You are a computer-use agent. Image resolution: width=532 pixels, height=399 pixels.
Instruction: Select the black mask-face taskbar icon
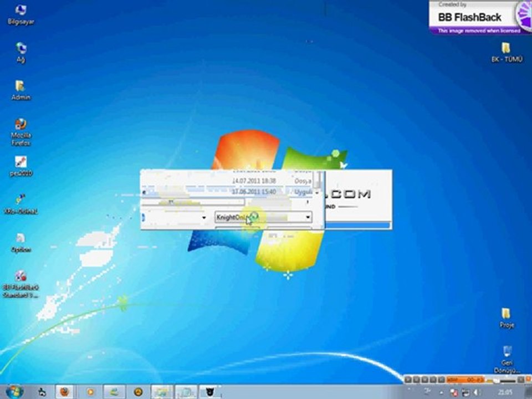tap(209, 392)
